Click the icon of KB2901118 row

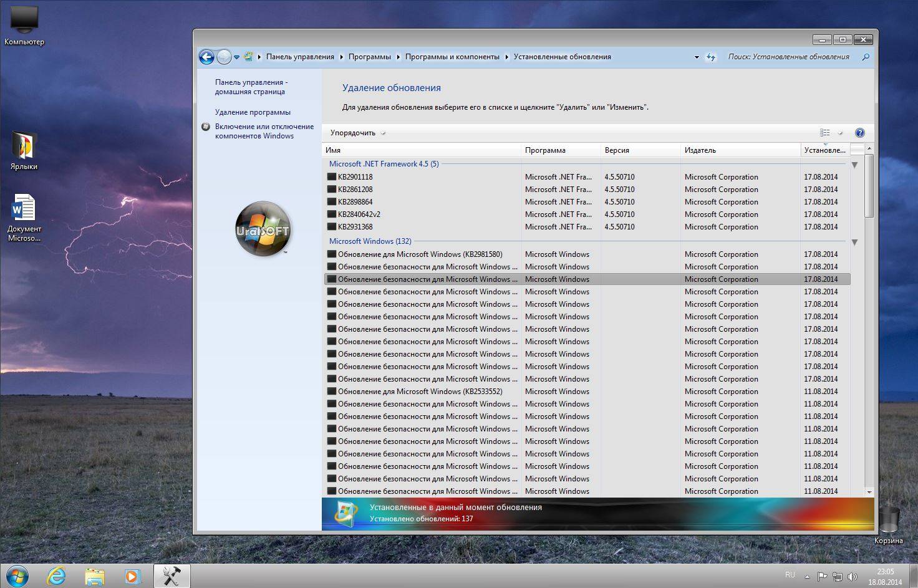[332, 177]
